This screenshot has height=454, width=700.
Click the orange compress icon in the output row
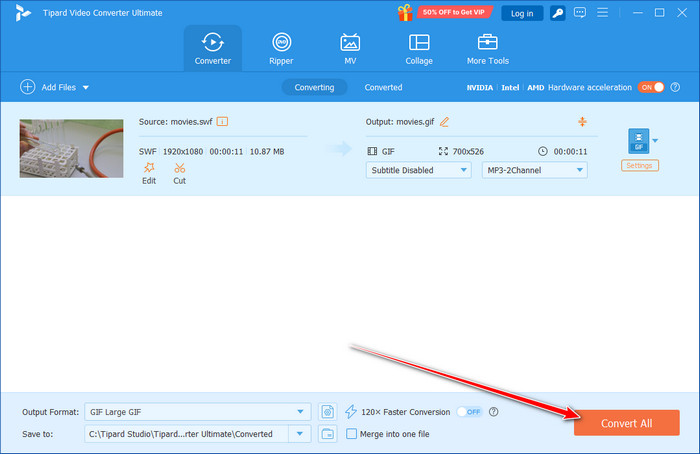(582, 122)
